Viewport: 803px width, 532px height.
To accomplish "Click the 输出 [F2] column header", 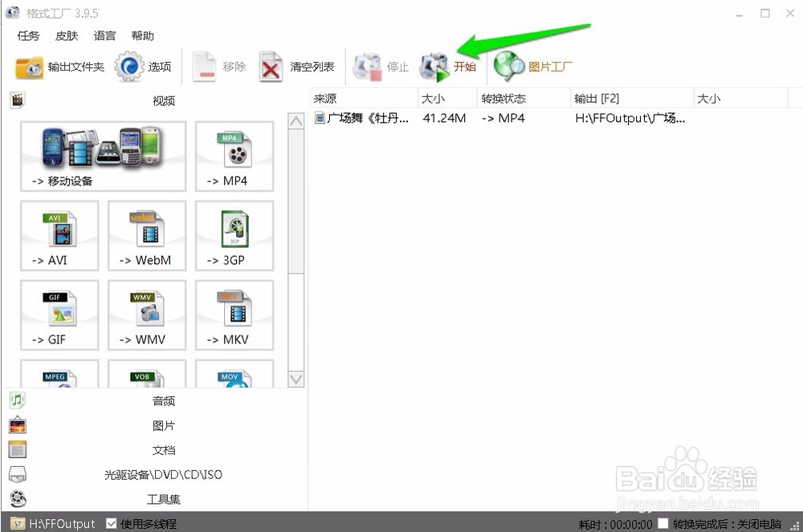I will click(x=632, y=98).
